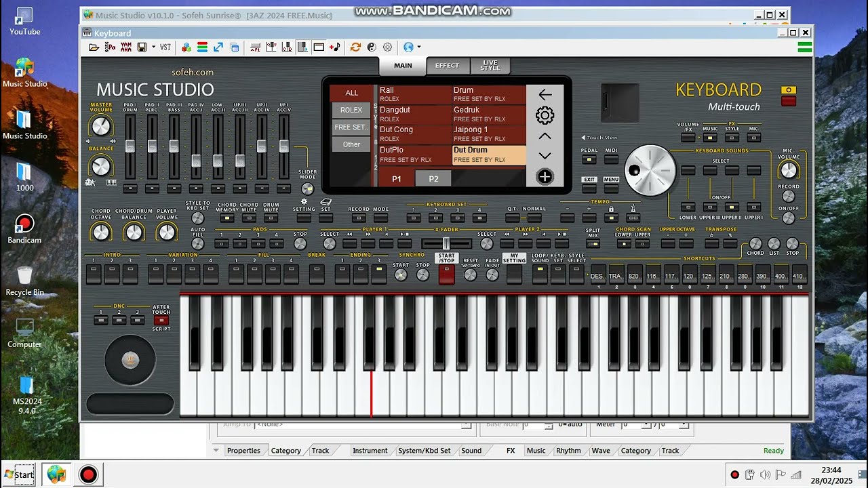868x488 pixels.
Task: Toggle the tempo lock button
Action: 612,218
